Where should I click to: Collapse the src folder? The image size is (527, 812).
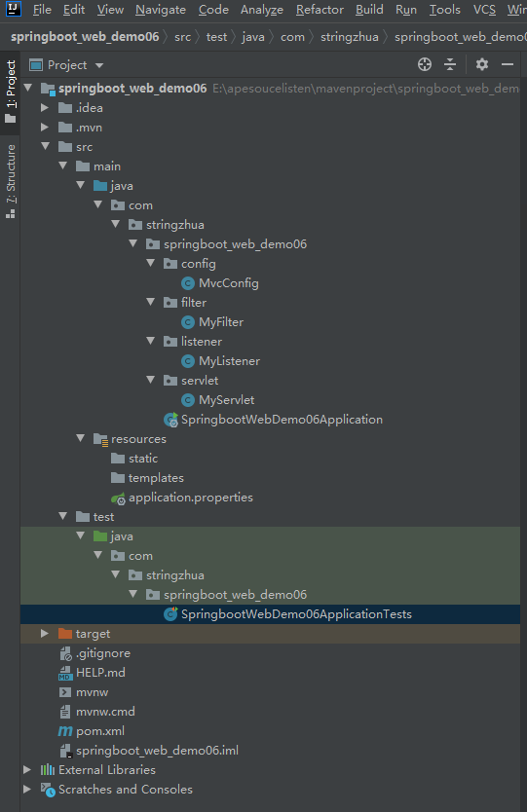pos(46,147)
